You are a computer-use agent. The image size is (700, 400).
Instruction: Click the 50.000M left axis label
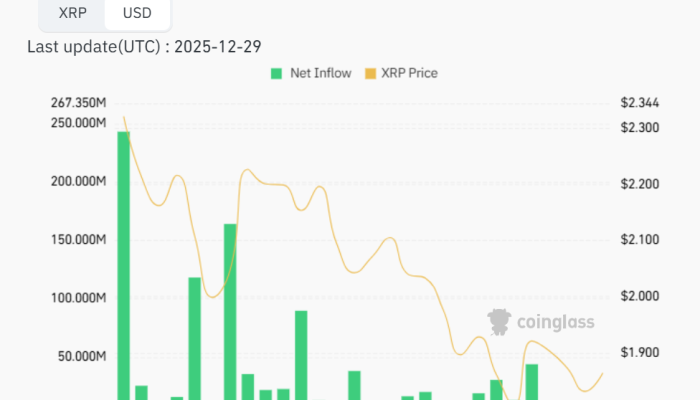click(80, 356)
